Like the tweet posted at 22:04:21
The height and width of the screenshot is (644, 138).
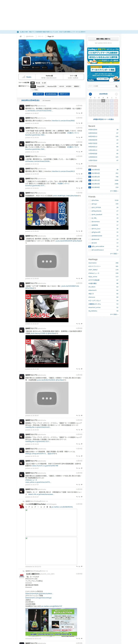pyautogui.click(x=82, y=188)
